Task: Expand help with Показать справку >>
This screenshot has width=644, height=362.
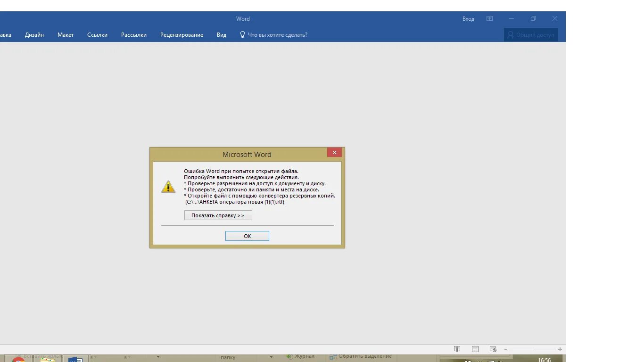Action: coord(218,215)
